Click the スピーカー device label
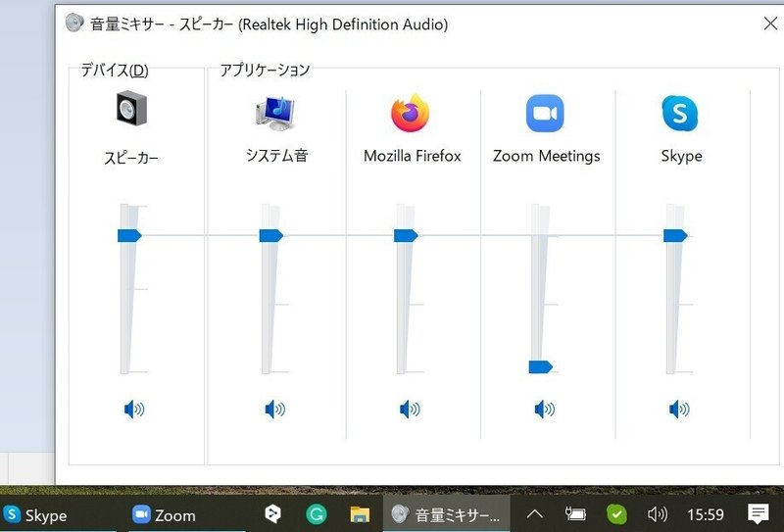 (131, 158)
